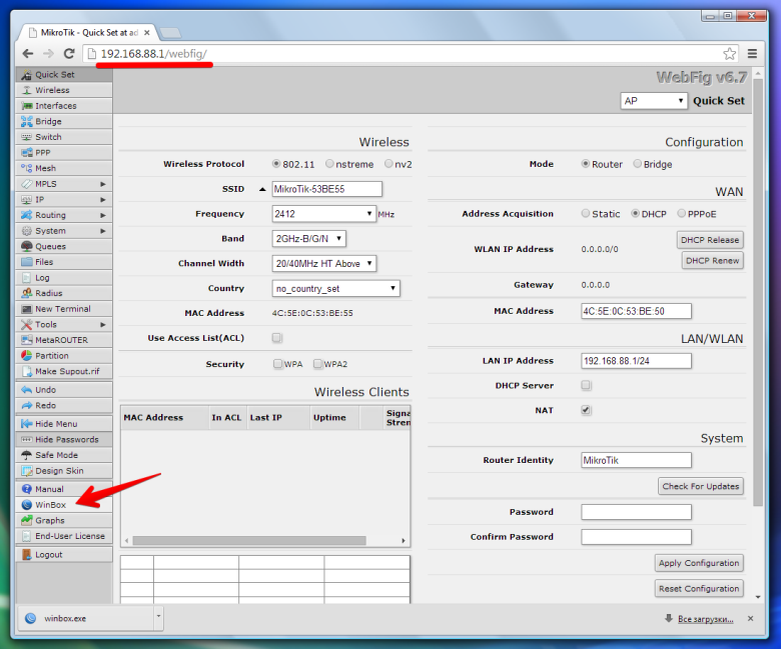
Task: Click the Files folder icon
Action: [x=27, y=262]
